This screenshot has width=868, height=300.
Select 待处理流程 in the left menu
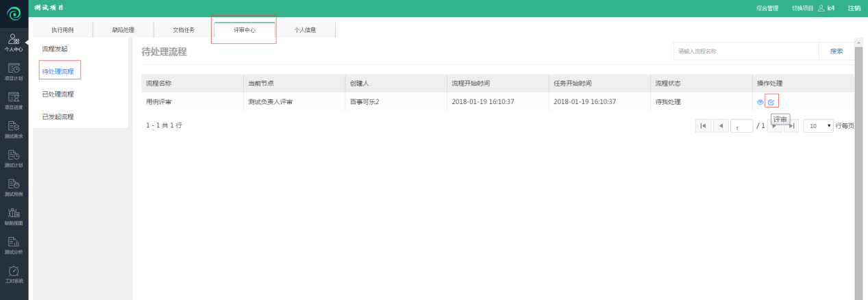(58, 71)
